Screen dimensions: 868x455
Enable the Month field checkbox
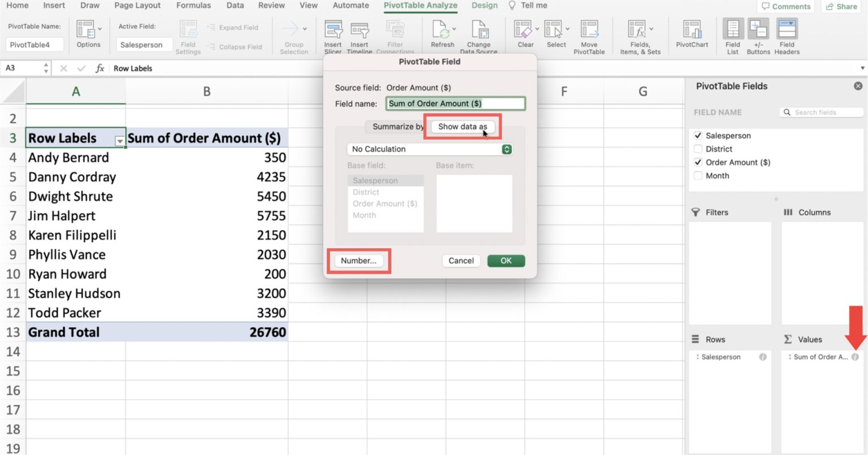(x=698, y=176)
